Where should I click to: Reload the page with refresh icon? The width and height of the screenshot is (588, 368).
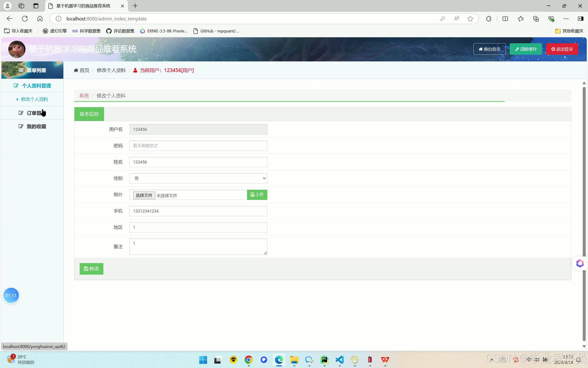[25, 18]
